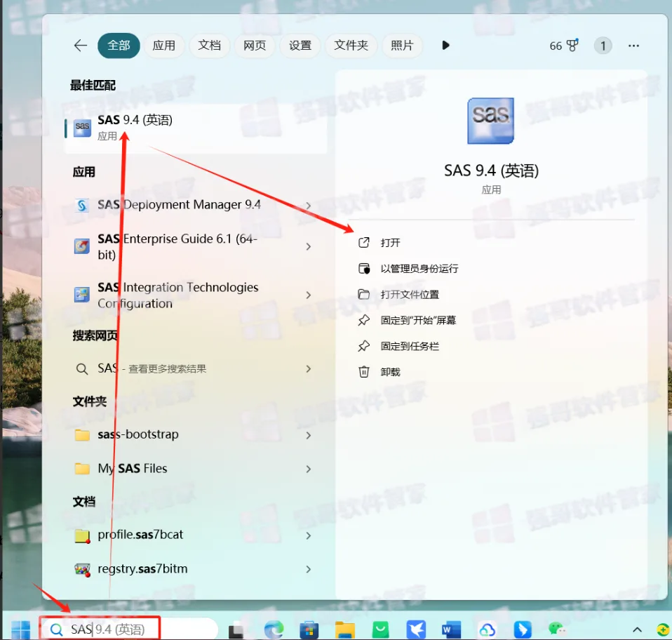The height and width of the screenshot is (640, 672).
Task: Click the sass-bootstrap folder icon
Action: pos(82,435)
